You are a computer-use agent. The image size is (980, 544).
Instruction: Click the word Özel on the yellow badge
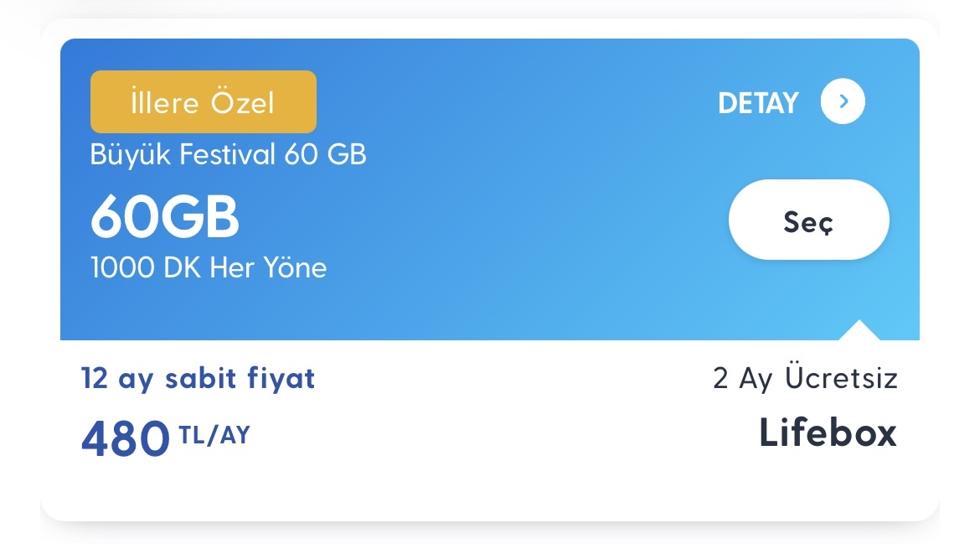[243, 102]
